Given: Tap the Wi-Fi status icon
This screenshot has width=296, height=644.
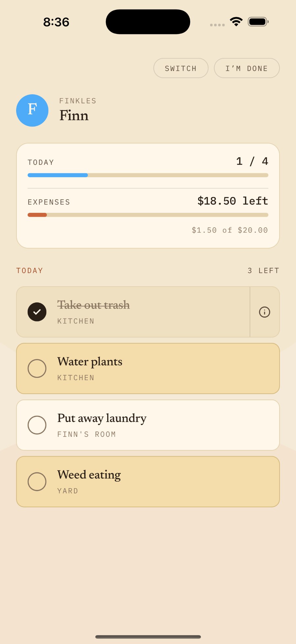Looking at the screenshot, I should coord(236,22).
